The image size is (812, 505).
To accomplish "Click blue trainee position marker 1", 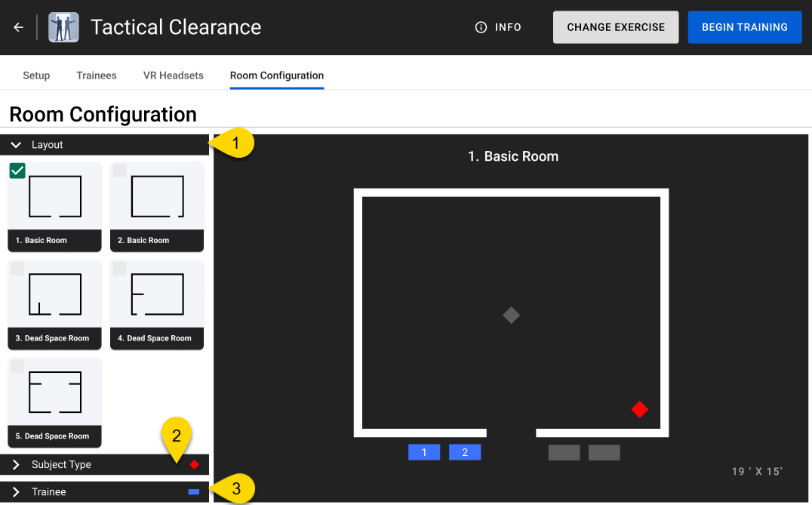I will (424, 452).
